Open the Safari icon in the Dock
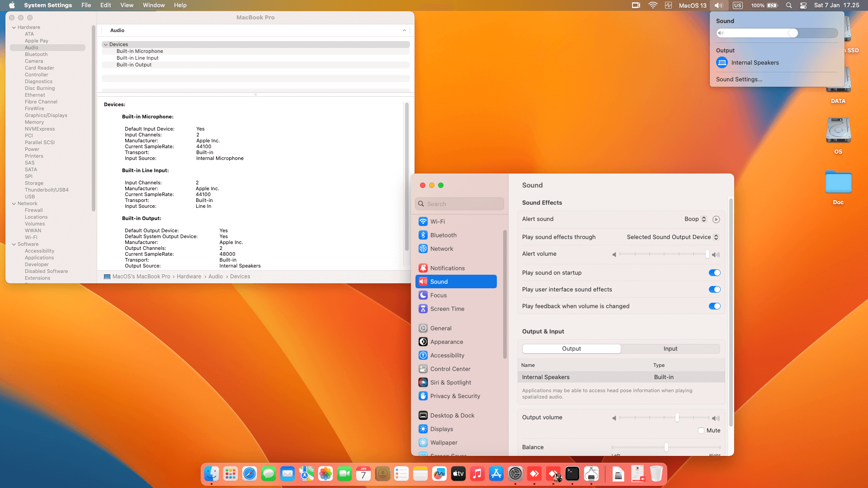Image resolution: width=868 pixels, height=488 pixels. coord(249,474)
